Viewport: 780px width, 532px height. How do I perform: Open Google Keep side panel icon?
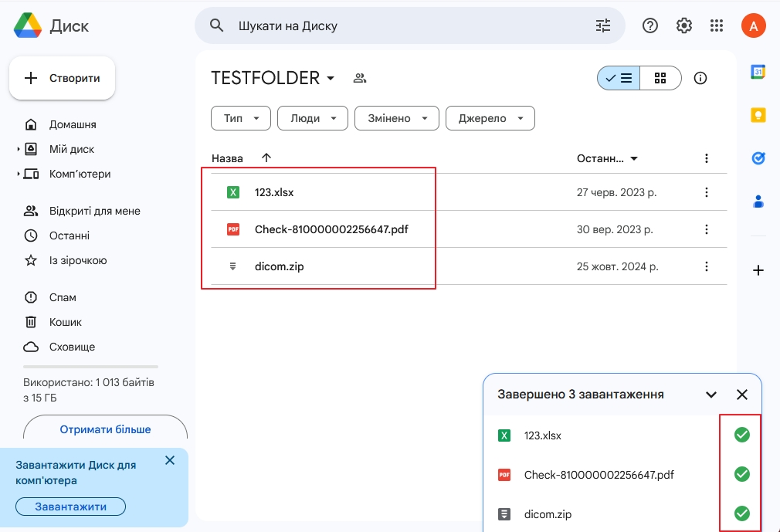click(x=758, y=115)
